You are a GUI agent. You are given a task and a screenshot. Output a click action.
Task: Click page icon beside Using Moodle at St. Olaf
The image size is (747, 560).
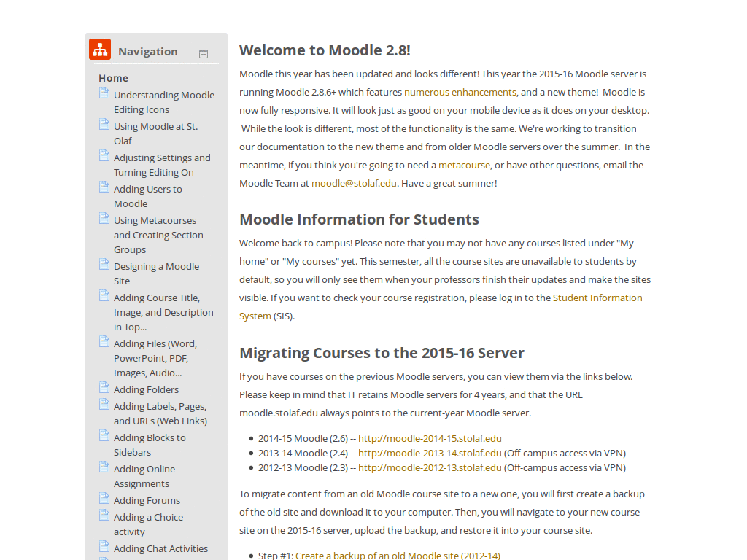pyautogui.click(x=104, y=124)
